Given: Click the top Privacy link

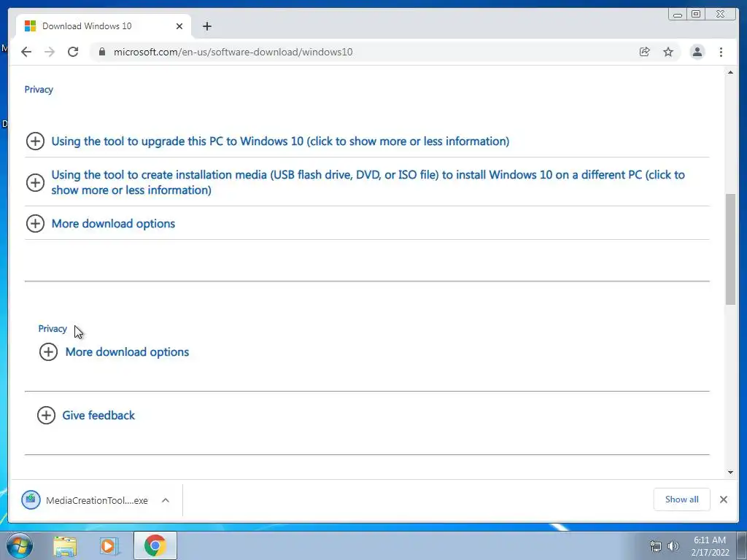Looking at the screenshot, I should click(x=39, y=90).
